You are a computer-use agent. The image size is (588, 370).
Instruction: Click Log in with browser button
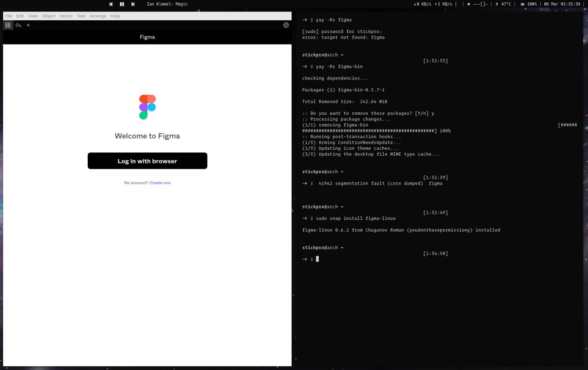[x=147, y=161]
